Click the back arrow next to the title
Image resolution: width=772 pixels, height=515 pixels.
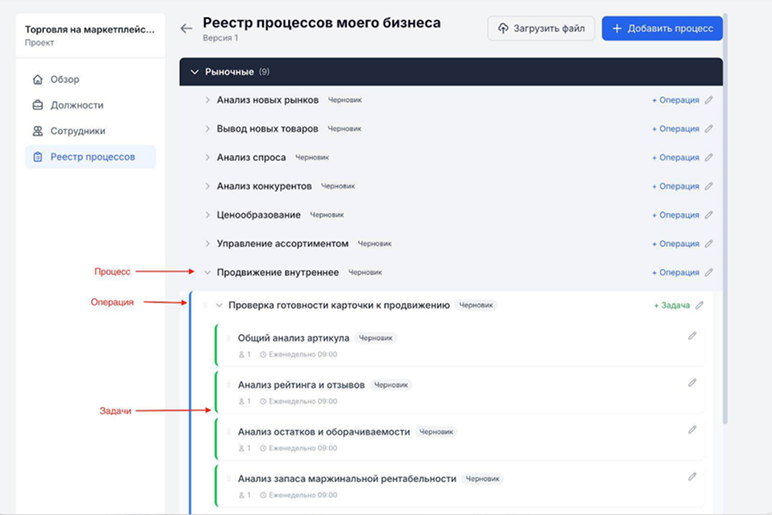pyautogui.click(x=186, y=28)
